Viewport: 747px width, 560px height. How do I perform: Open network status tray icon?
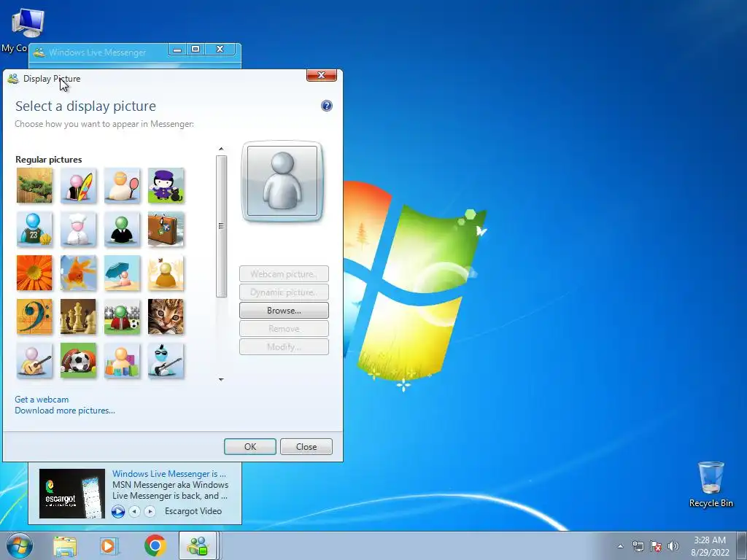(638, 546)
